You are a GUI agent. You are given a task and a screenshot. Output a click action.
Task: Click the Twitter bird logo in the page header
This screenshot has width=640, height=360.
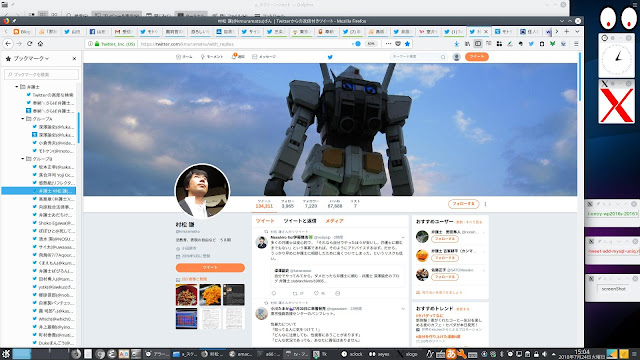pyautogui.click(x=330, y=57)
